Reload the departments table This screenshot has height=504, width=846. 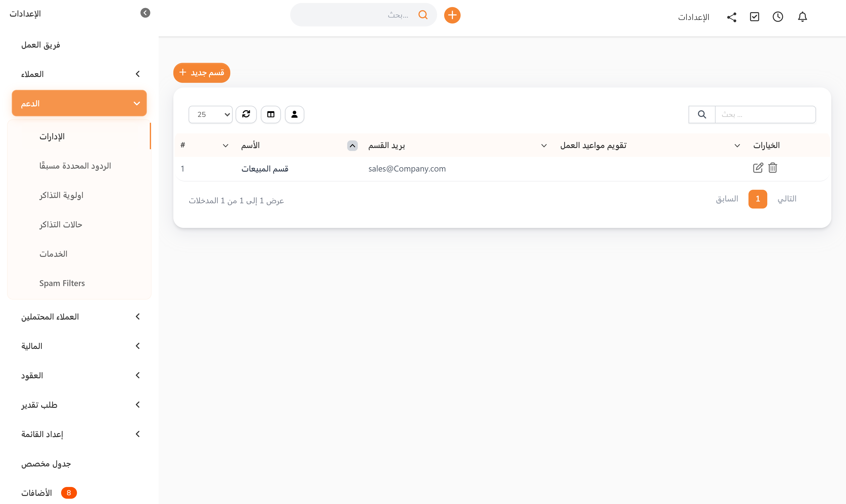[x=246, y=115]
